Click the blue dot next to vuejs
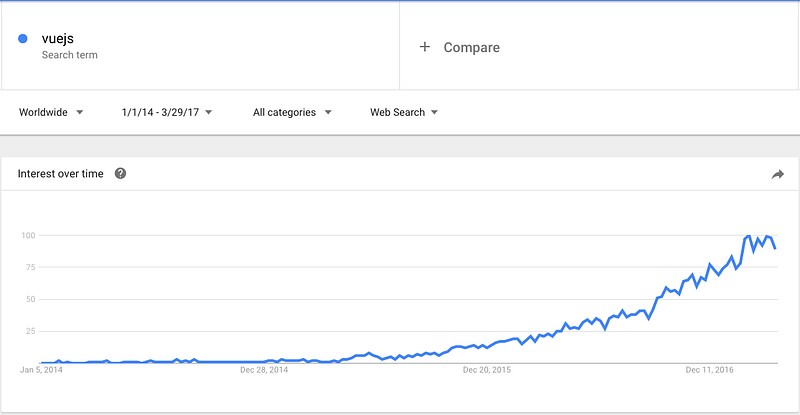 [x=22, y=39]
